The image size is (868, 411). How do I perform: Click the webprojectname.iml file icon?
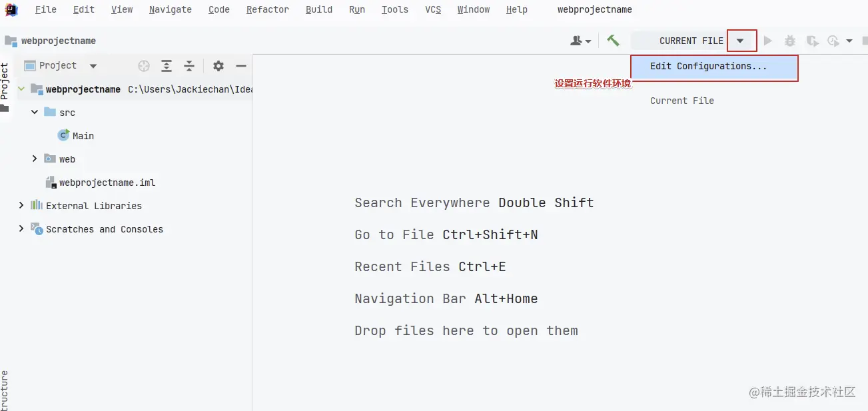coord(51,182)
